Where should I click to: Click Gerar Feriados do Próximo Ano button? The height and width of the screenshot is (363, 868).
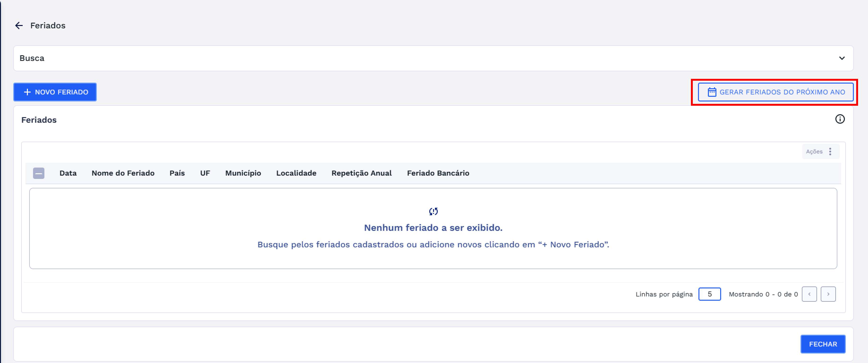click(775, 92)
